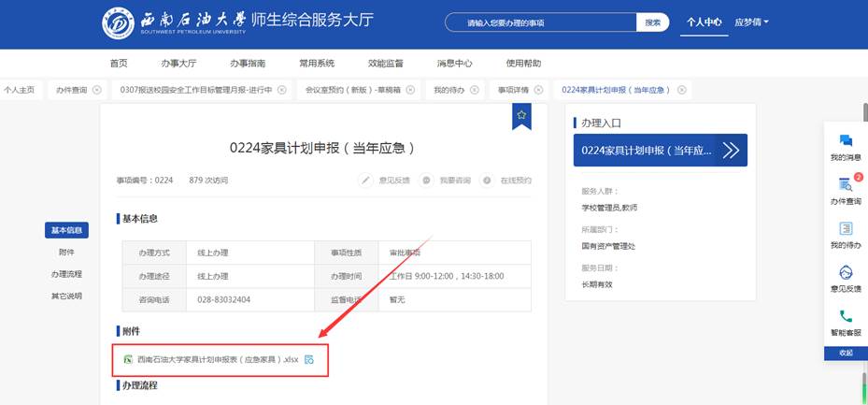The image size is (868, 405).
Task: Click preview icon next to xlsx attachment
Action: tap(309, 360)
